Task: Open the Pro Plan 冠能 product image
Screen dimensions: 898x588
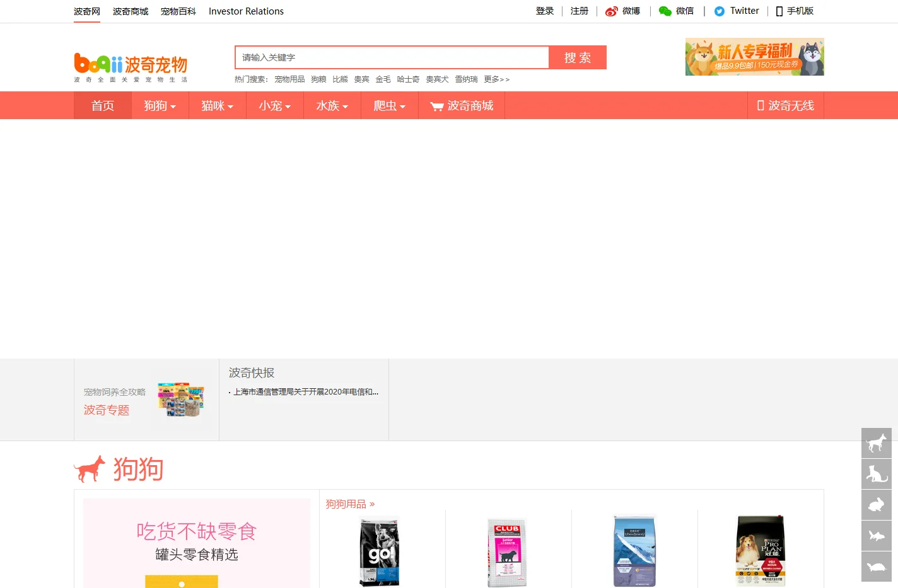Action: point(761,551)
